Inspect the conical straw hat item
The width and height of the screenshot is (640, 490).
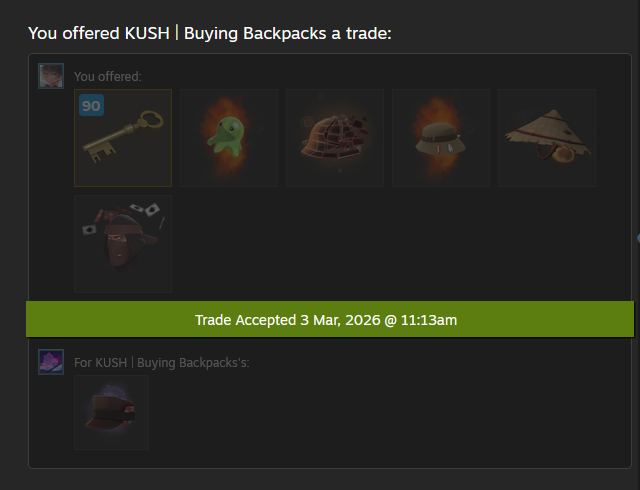pyautogui.click(x=547, y=138)
